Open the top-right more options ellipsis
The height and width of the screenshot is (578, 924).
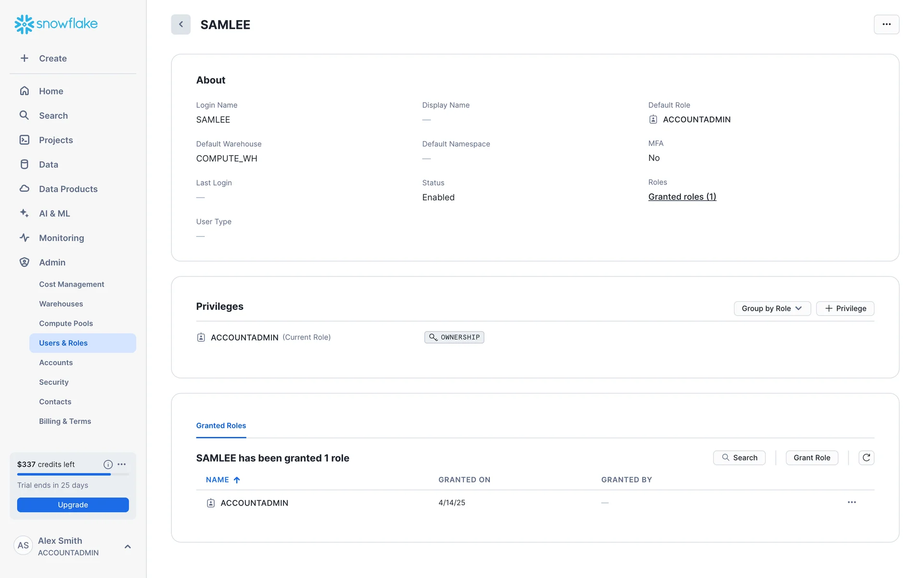pyautogui.click(x=886, y=25)
